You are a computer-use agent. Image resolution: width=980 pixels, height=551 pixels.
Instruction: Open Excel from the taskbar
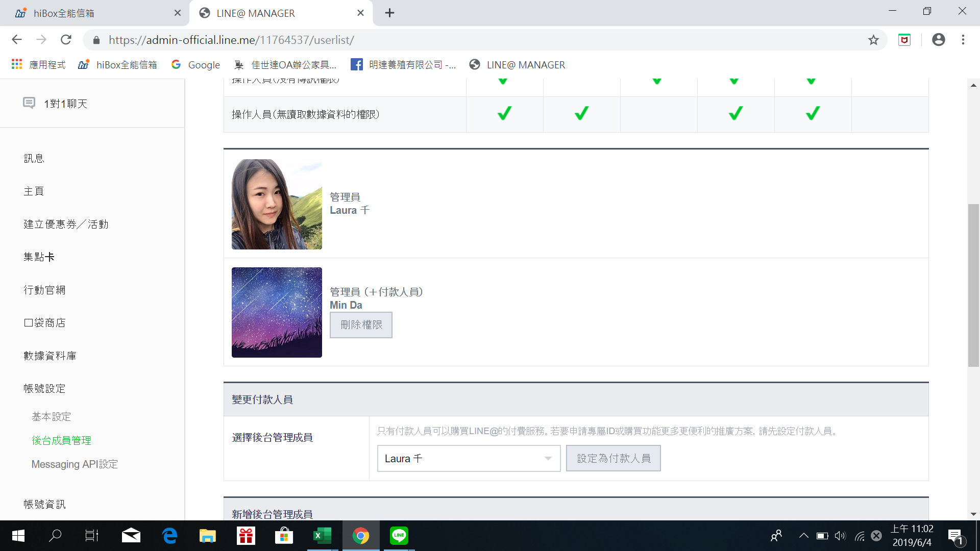pyautogui.click(x=322, y=536)
